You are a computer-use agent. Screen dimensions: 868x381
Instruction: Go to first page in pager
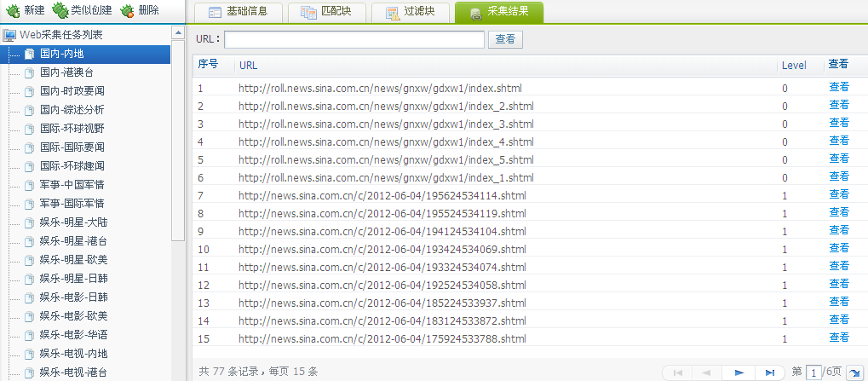pos(677,372)
